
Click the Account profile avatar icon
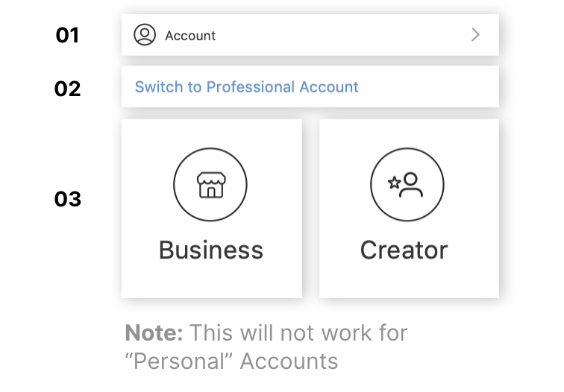pos(145,35)
